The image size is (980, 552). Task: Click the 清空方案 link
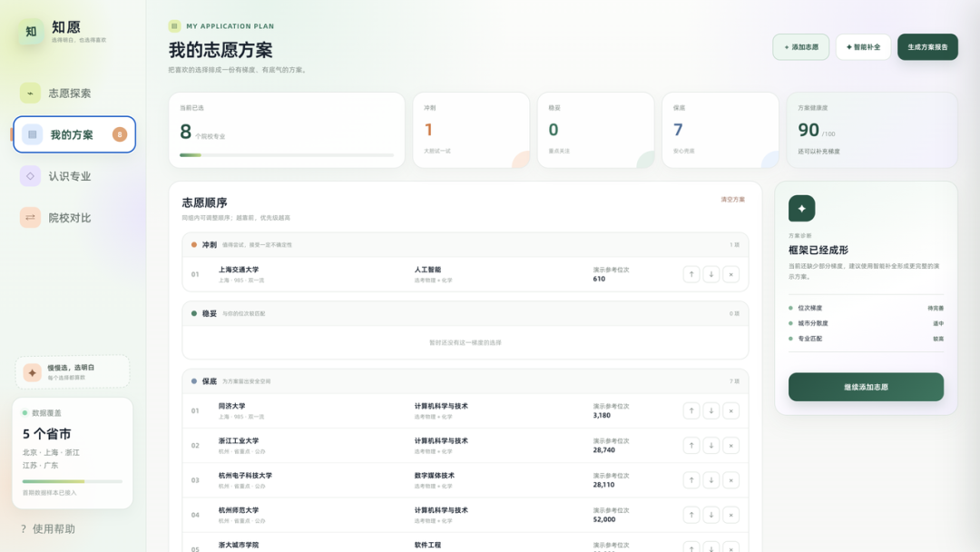tap(732, 200)
